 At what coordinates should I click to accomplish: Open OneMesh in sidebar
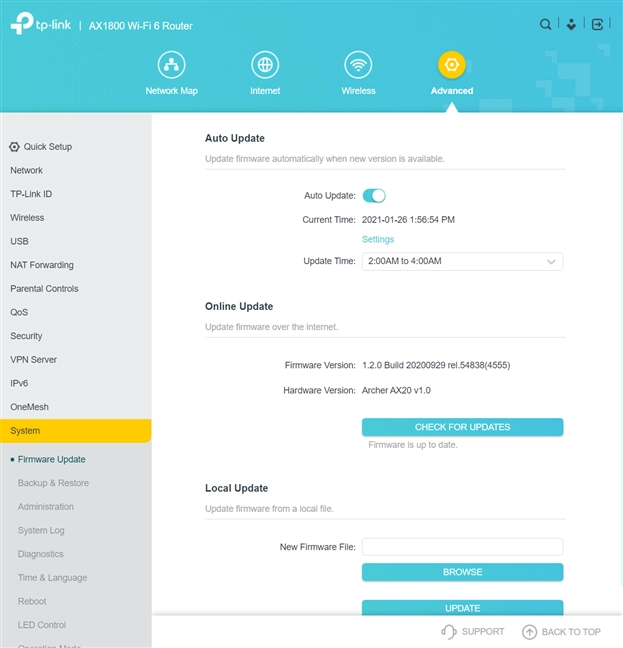tap(29, 407)
